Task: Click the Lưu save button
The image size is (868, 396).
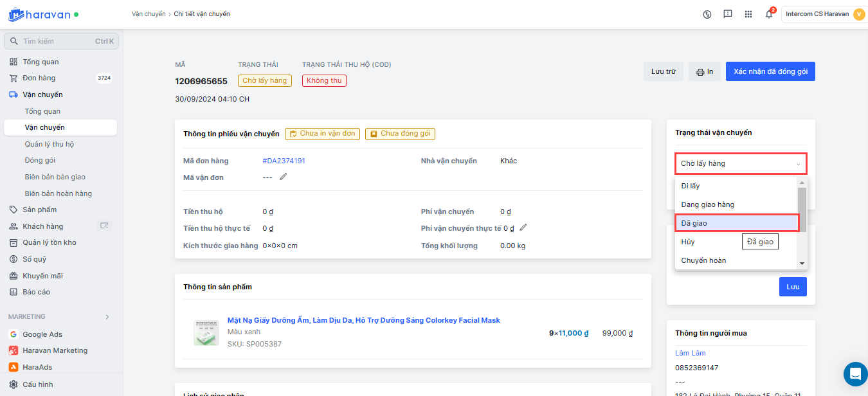Action: pyautogui.click(x=793, y=287)
